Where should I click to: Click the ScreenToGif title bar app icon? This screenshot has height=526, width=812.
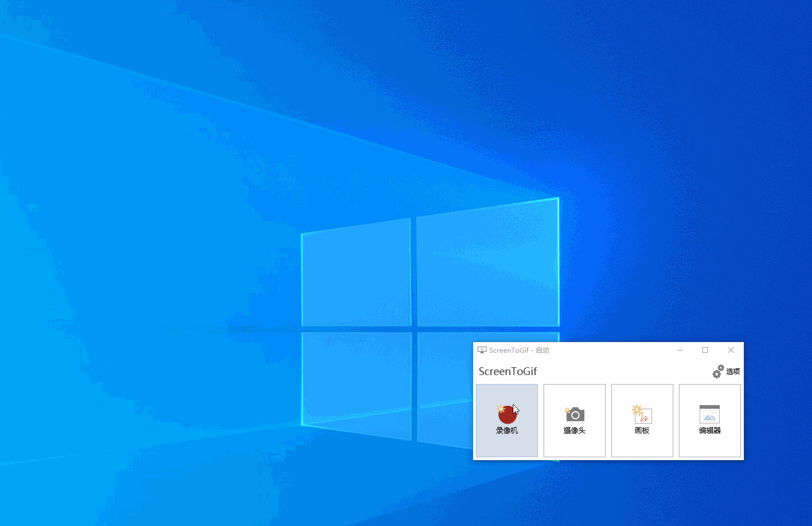[482, 350]
